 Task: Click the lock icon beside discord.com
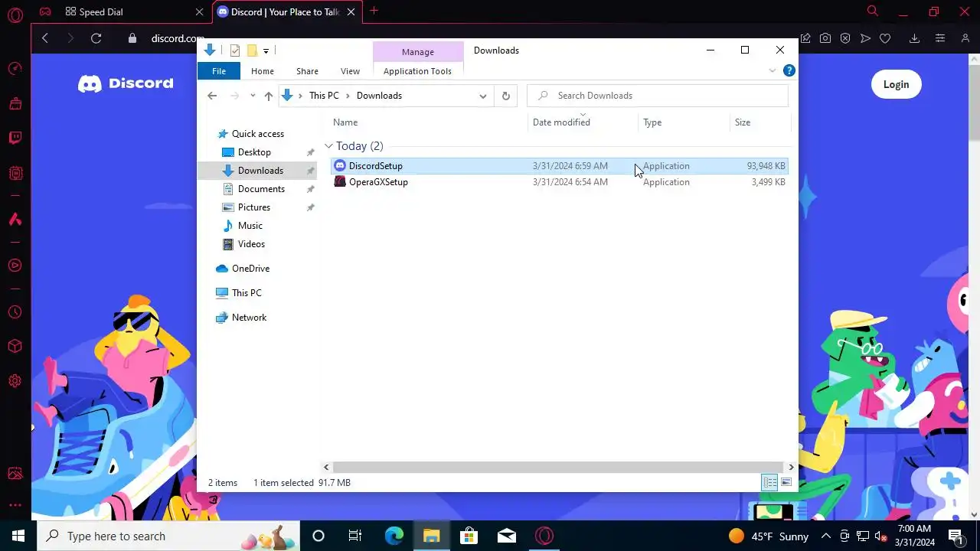pos(132,38)
